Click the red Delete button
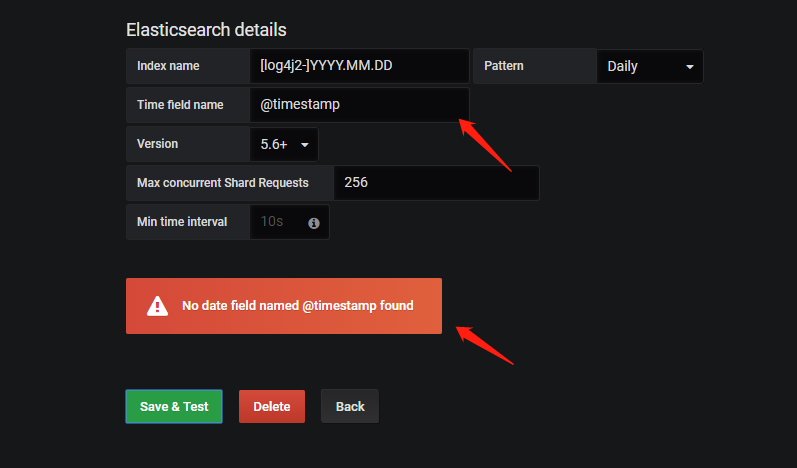 [x=272, y=407]
